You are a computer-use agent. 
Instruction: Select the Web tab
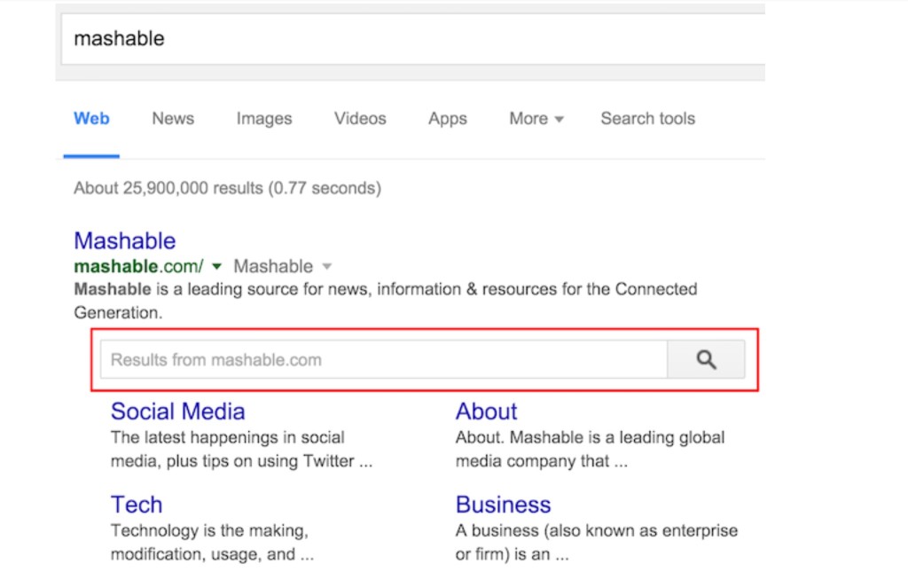[x=91, y=119]
